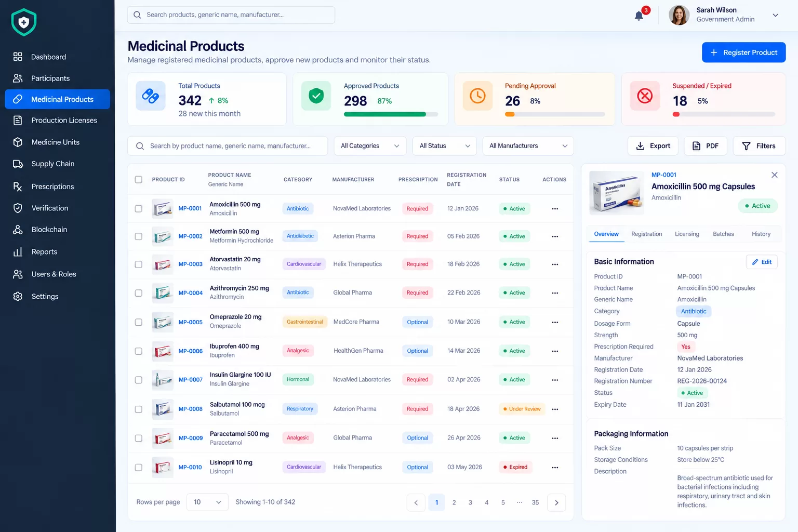
Task: Click the Verification shield icon
Action: [18, 208]
